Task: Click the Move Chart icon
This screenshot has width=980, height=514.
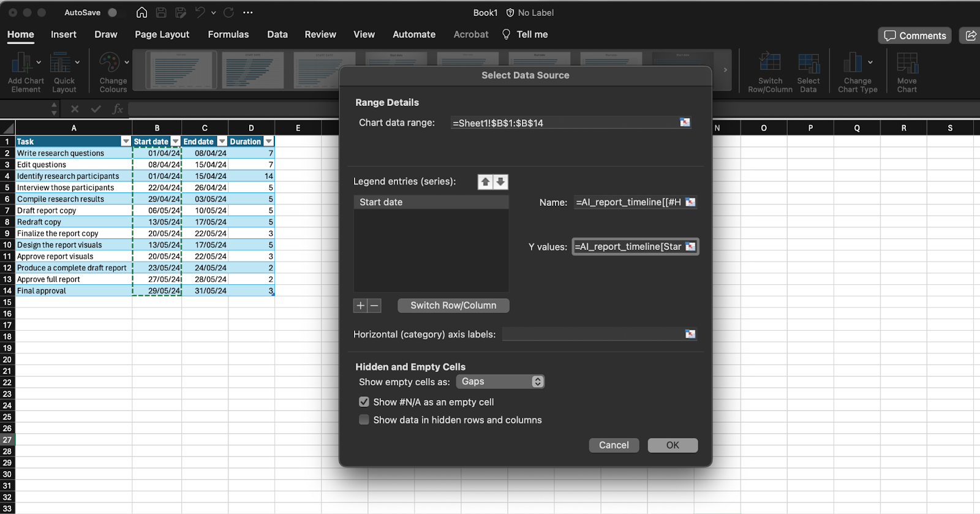Action: pyautogui.click(x=907, y=62)
